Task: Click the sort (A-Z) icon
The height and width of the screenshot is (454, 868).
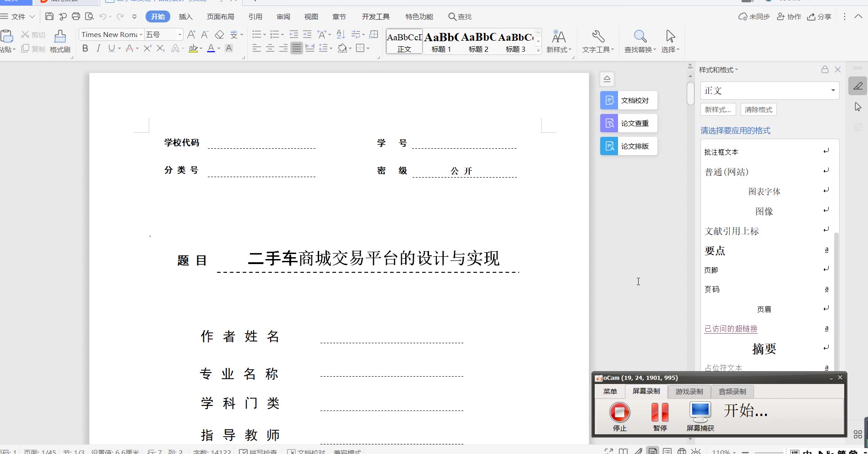Action: pos(341,35)
